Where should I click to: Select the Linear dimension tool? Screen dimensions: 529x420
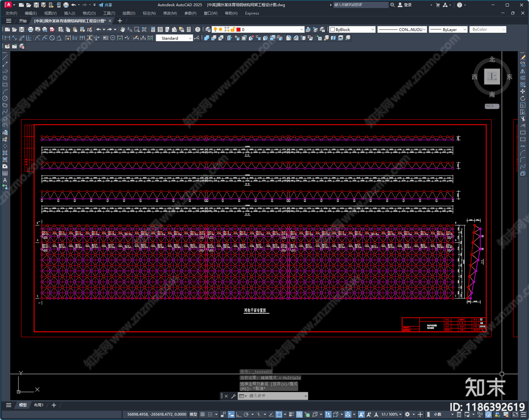(x=7, y=38)
